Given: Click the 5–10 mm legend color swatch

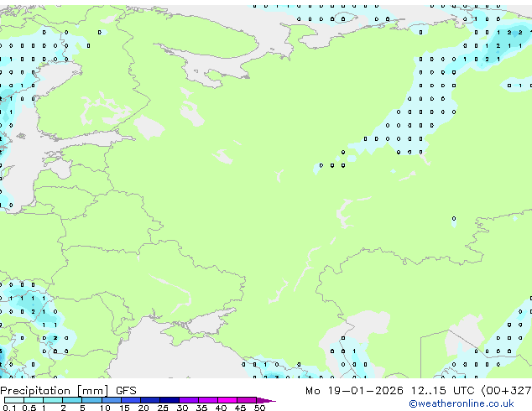Looking at the screenshot, I should point(91,400).
